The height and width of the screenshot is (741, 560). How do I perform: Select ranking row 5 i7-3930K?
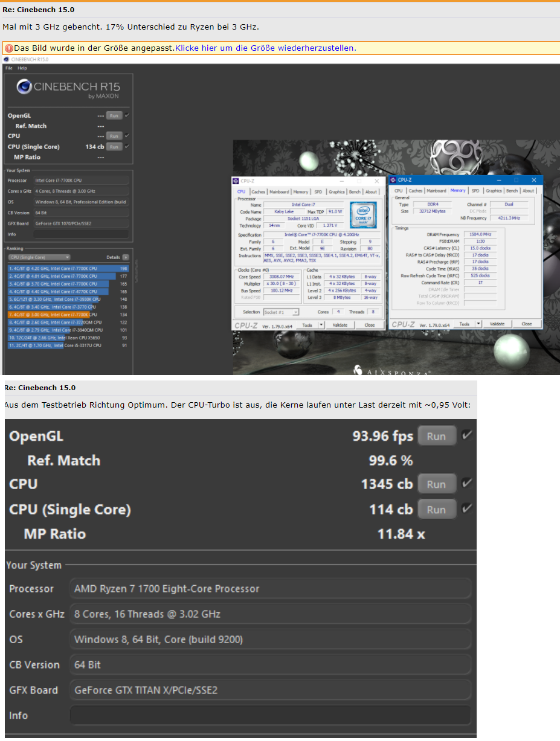68,299
